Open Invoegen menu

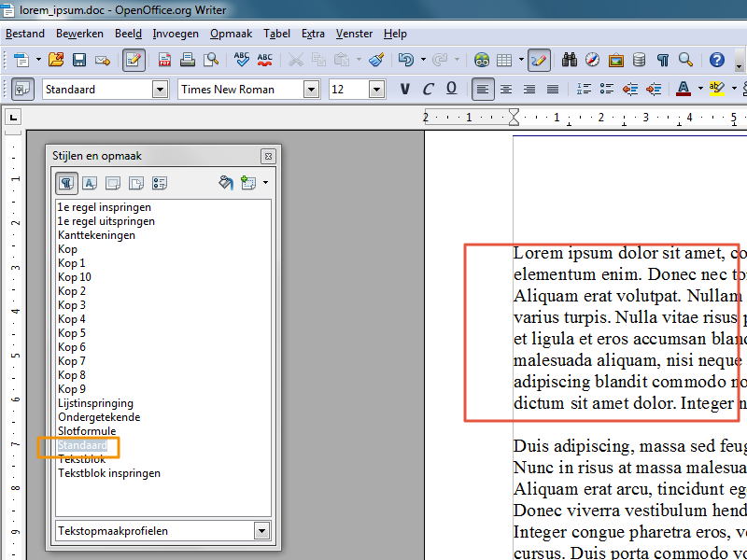tap(176, 34)
